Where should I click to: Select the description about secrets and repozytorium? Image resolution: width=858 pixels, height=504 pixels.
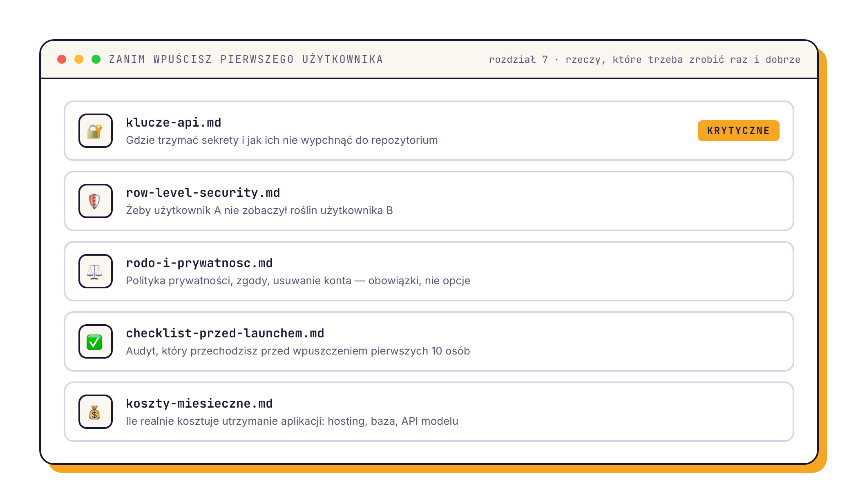click(282, 140)
